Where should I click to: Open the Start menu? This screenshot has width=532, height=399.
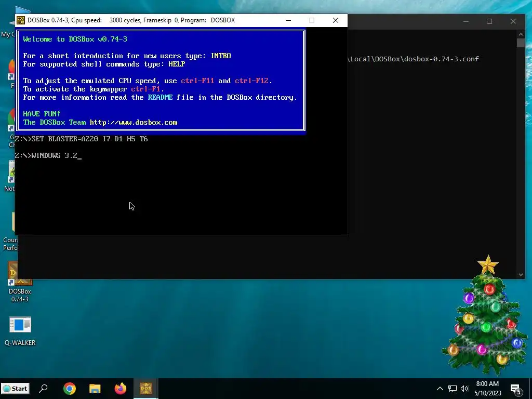[x=15, y=389]
